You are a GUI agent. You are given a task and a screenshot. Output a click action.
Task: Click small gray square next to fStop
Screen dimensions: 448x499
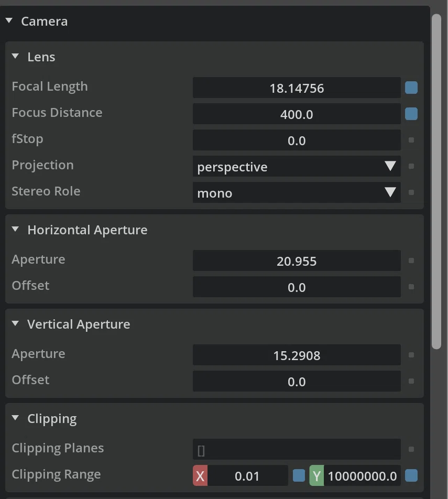411,140
